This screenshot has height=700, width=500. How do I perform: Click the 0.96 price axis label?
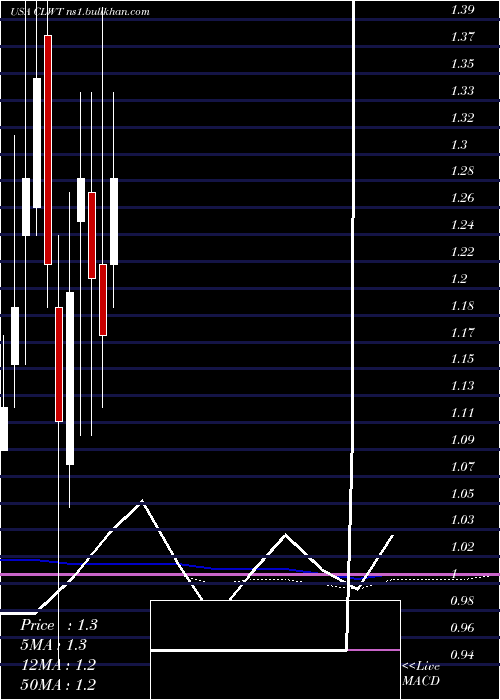click(x=462, y=629)
